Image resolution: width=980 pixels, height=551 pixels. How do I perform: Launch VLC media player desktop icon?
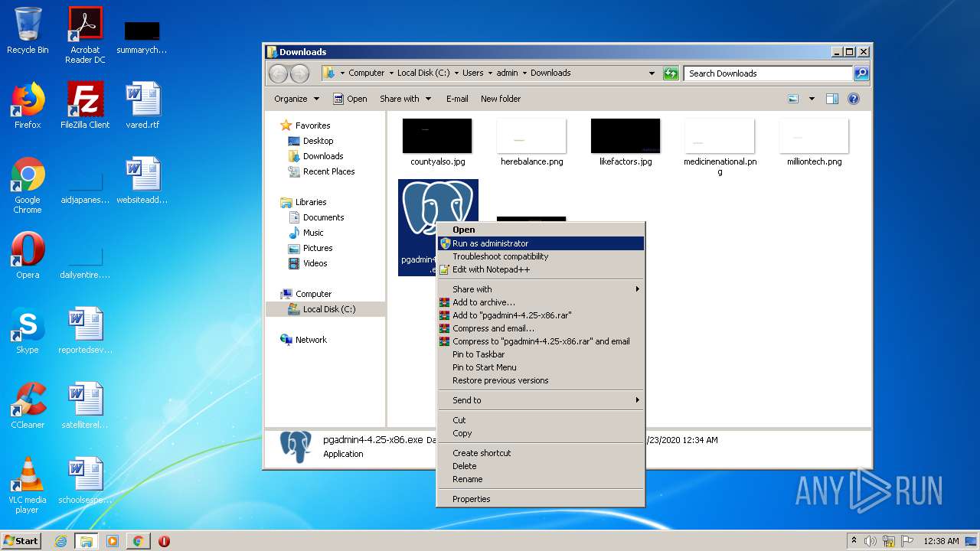pyautogui.click(x=28, y=485)
